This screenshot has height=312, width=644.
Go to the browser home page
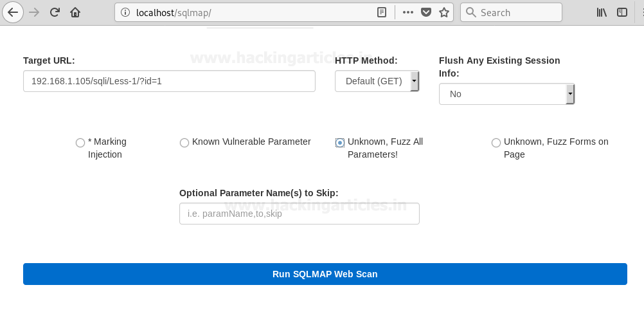[x=75, y=12]
